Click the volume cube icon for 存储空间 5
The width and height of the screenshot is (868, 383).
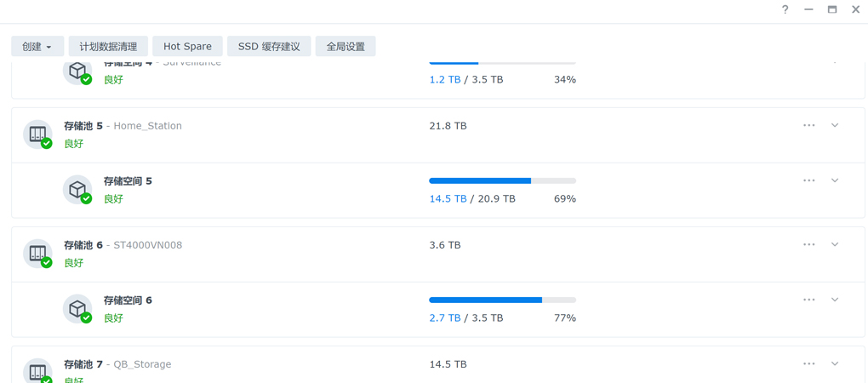[x=77, y=189]
